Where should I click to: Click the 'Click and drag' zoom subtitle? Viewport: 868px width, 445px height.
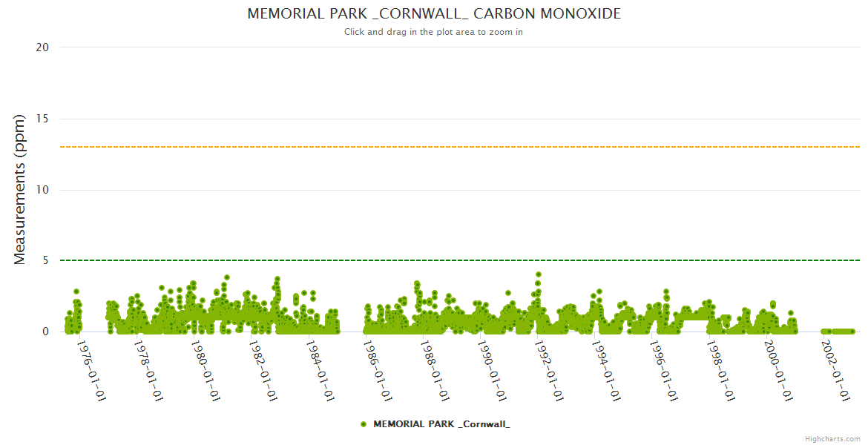(434, 32)
